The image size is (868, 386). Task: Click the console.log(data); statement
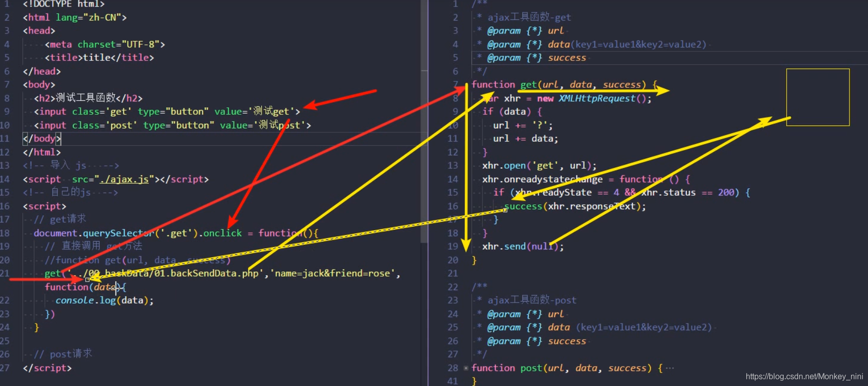tap(105, 301)
